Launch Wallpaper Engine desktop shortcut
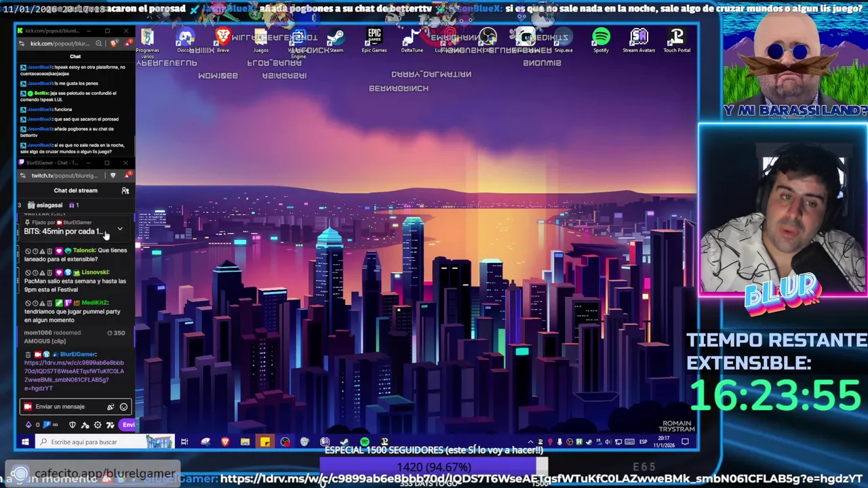 point(298,42)
